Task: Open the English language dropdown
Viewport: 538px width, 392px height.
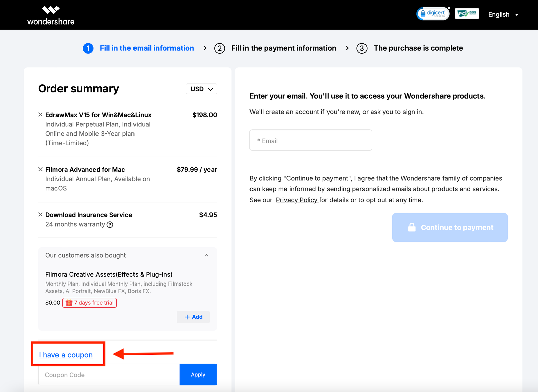Action: click(503, 15)
